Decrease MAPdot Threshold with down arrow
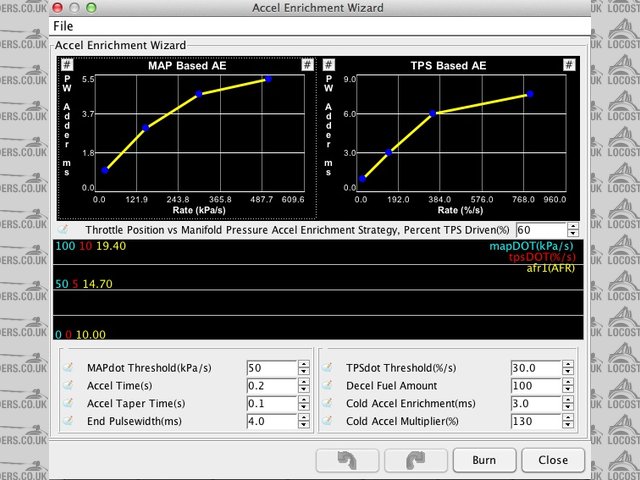 tap(303, 371)
